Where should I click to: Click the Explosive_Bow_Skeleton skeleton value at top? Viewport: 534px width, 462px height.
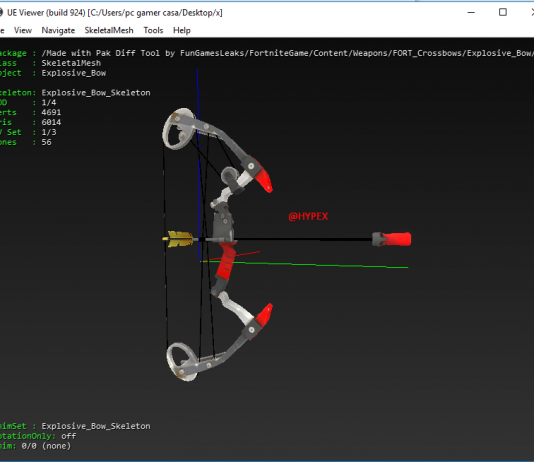tap(96, 93)
